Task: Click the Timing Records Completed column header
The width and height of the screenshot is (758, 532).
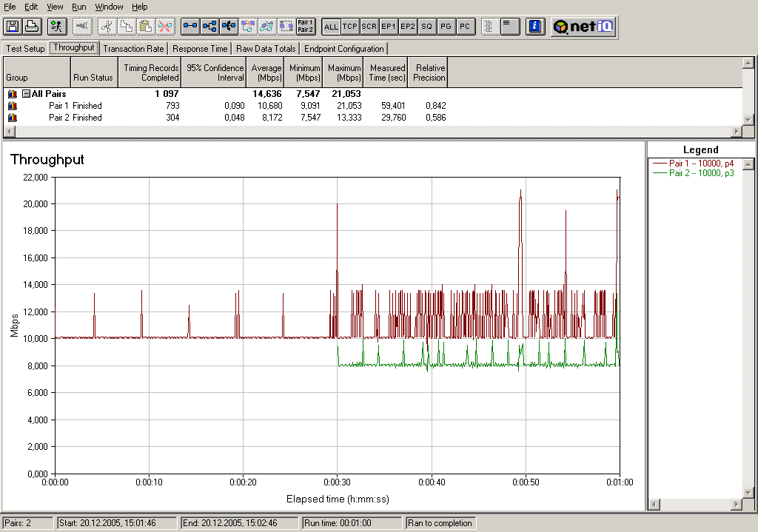Action: [x=151, y=73]
